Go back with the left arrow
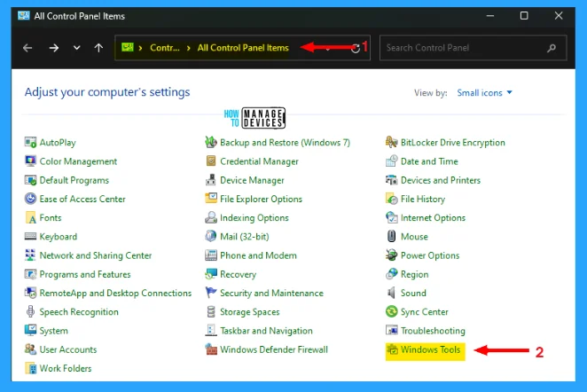The width and height of the screenshot is (587, 392). point(27,48)
